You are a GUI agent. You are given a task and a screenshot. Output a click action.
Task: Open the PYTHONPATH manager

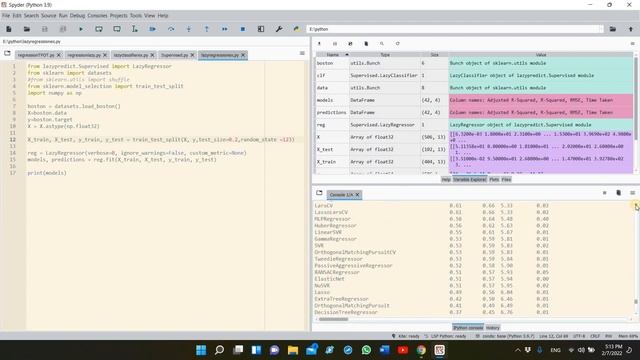point(297,29)
